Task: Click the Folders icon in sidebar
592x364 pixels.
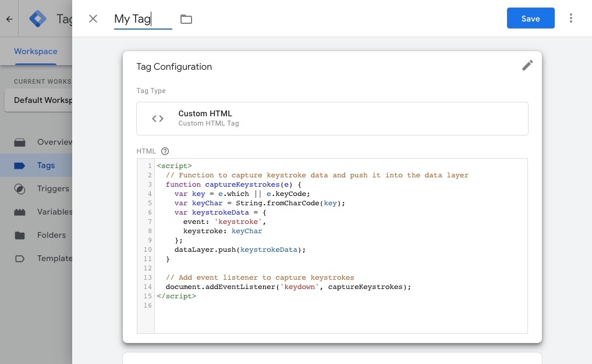Action: coord(20,235)
